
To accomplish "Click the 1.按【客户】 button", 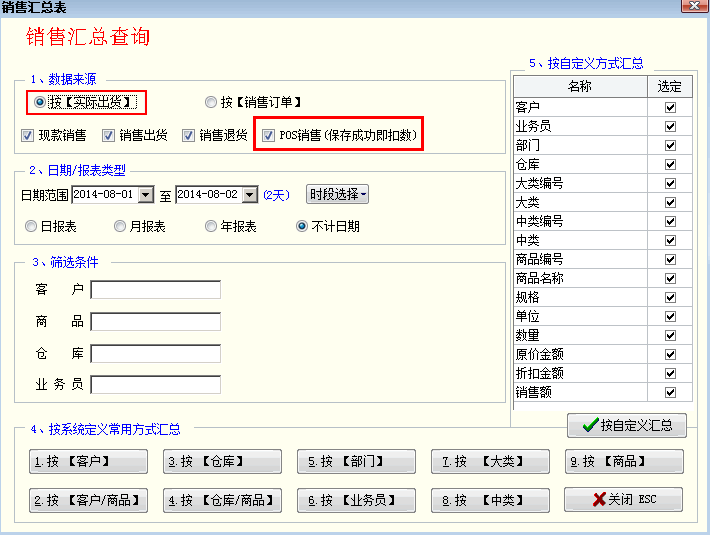I will coord(88,462).
